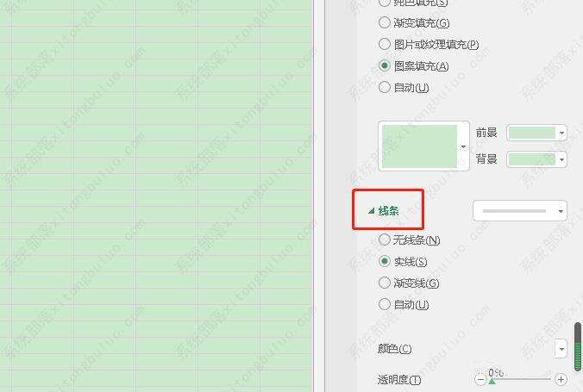The image size is (583, 392).
Task: Click the green pattern preview swatch
Action: [x=419, y=146]
